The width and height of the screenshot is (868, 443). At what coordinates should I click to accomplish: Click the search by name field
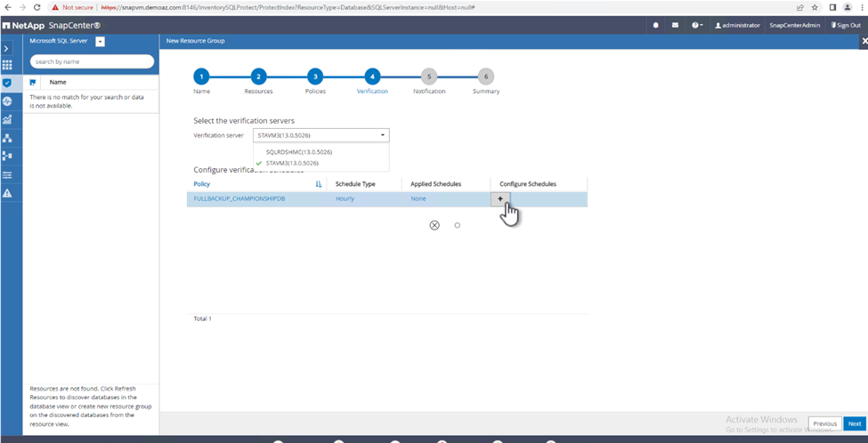[92, 62]
